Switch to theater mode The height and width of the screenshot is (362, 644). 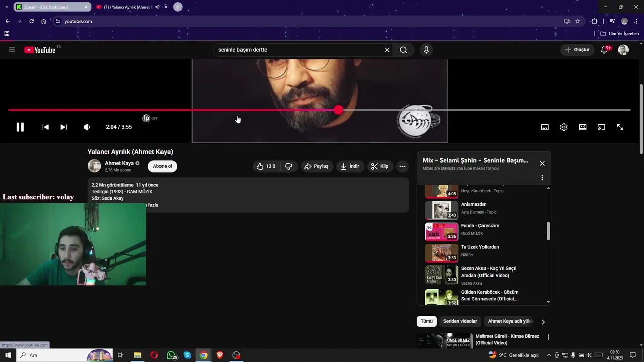583,127
